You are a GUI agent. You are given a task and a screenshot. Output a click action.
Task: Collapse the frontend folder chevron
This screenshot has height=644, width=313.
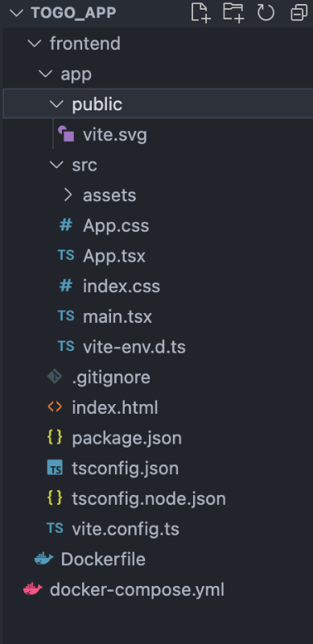(35, 43)
